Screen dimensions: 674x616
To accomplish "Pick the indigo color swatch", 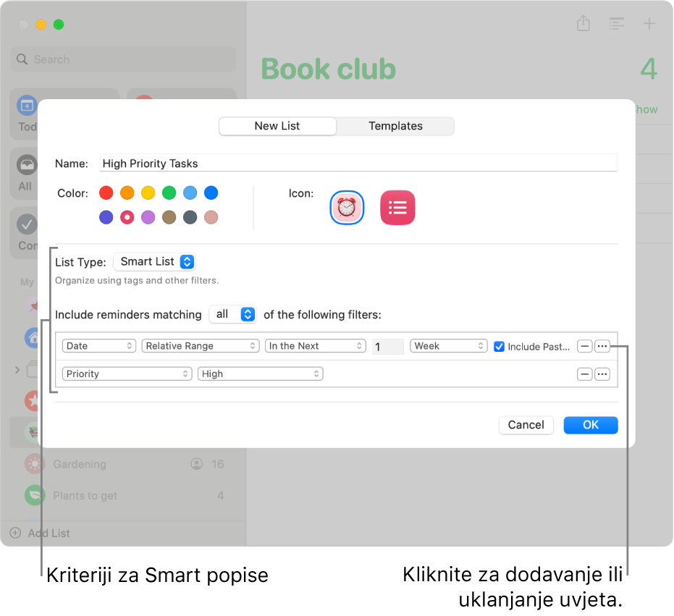I will pos(106,217).
